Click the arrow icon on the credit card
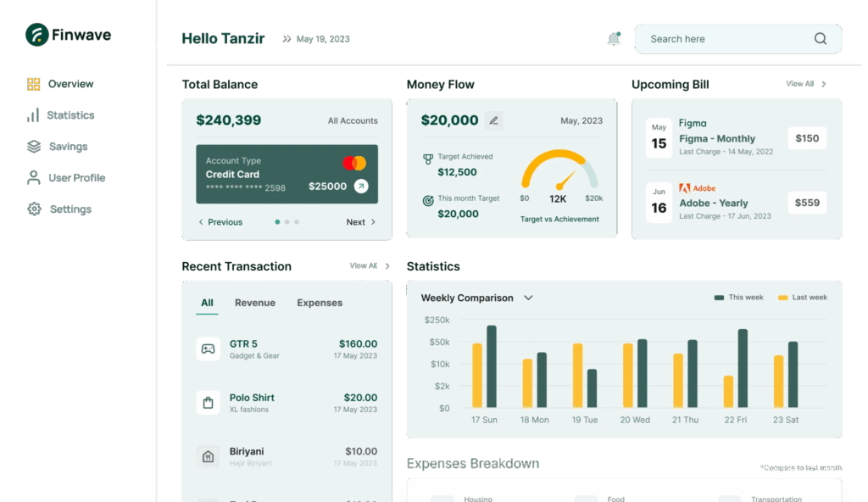The width and height of the screenshot is (868, 502). tap(361, 186)
